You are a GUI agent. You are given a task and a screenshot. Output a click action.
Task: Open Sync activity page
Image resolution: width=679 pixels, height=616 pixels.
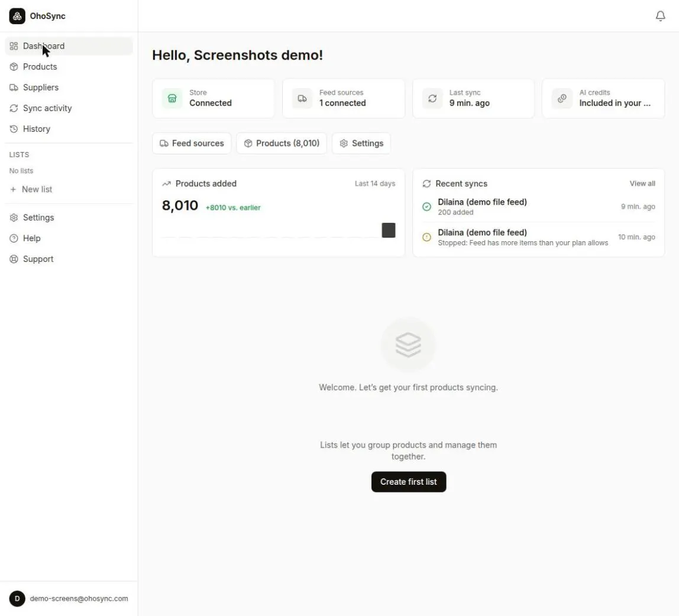[x=69, y=108]
